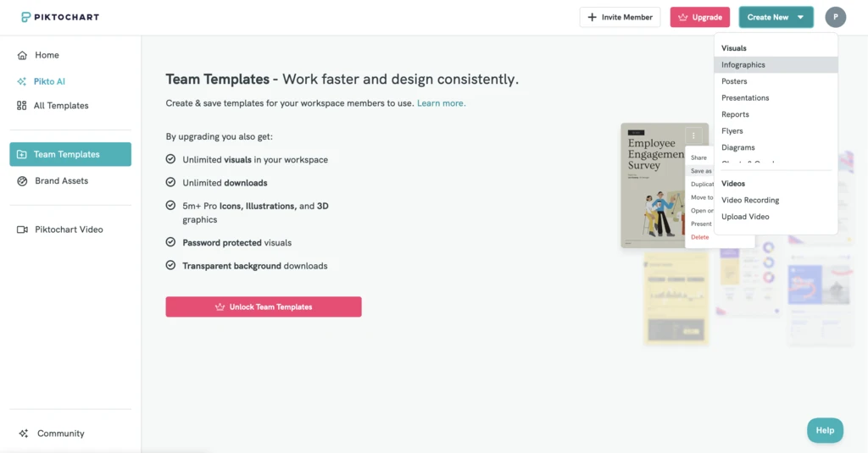Open All Templates in the sidebar
Screen dimensions: 868x453
[x=70, y=106]
